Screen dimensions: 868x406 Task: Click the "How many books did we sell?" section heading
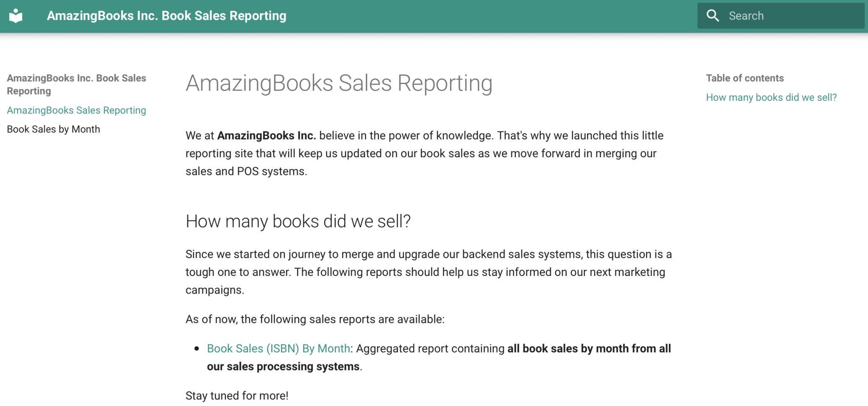298,221
